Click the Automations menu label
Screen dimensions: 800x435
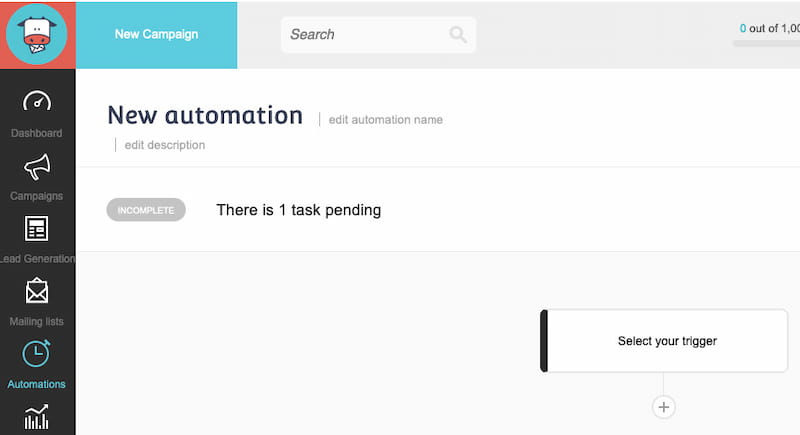tap(37, 384)
